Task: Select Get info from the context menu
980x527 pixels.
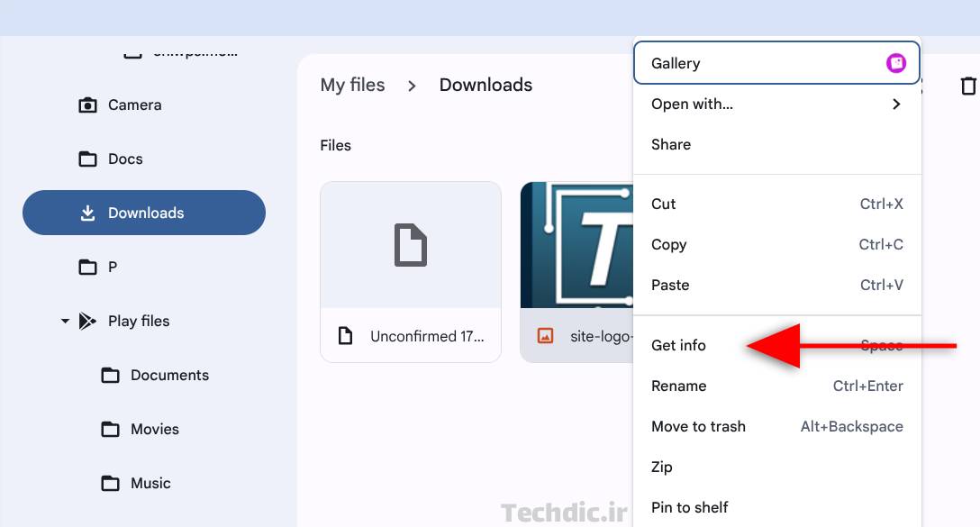Action: [x=678, y=345]
